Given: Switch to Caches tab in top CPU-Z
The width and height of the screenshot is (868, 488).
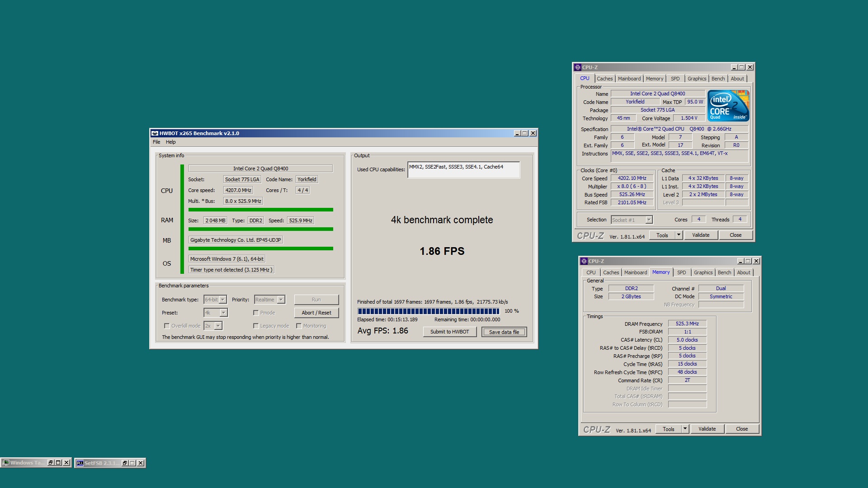Looking at the screenshot, I should (x=604, y=79).
